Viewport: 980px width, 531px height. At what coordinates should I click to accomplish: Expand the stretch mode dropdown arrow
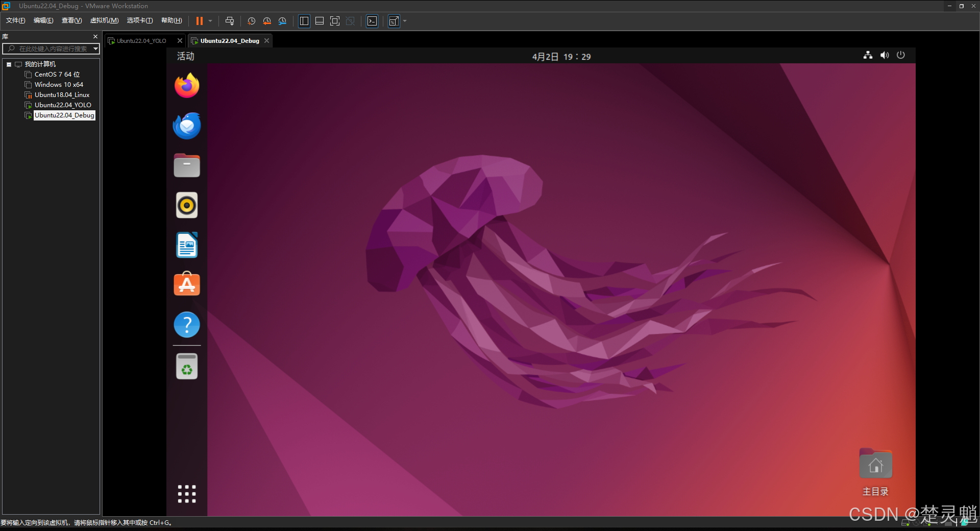(405, 21)
